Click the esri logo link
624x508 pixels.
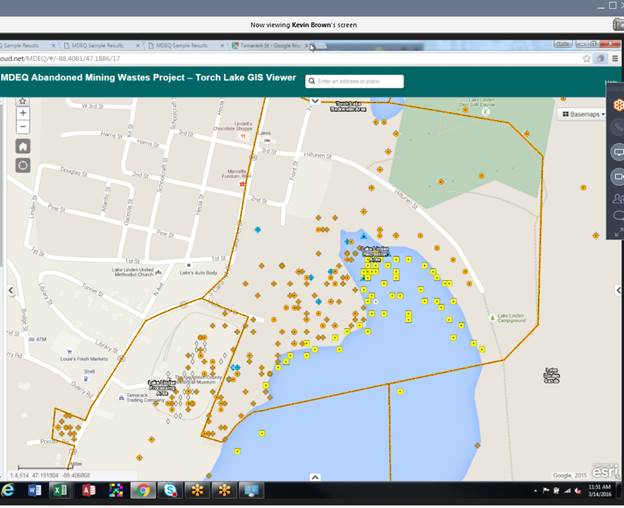(x=605, y=472)
